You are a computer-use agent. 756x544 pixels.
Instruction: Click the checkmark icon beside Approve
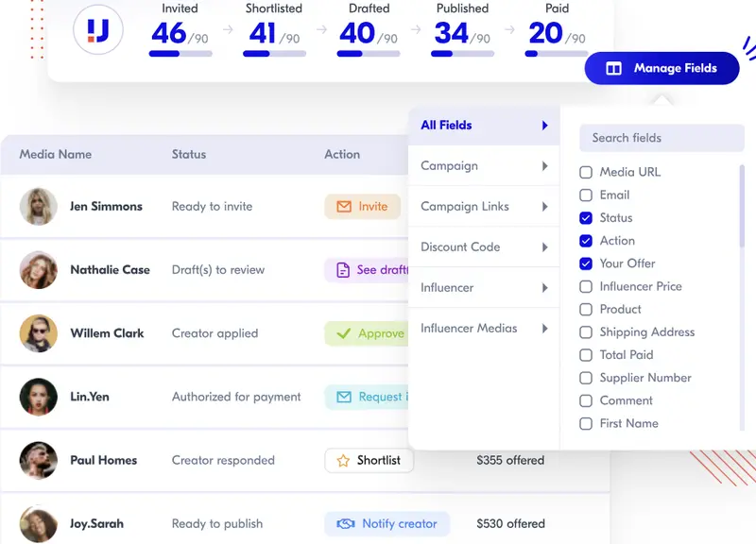tap(342, 333)
